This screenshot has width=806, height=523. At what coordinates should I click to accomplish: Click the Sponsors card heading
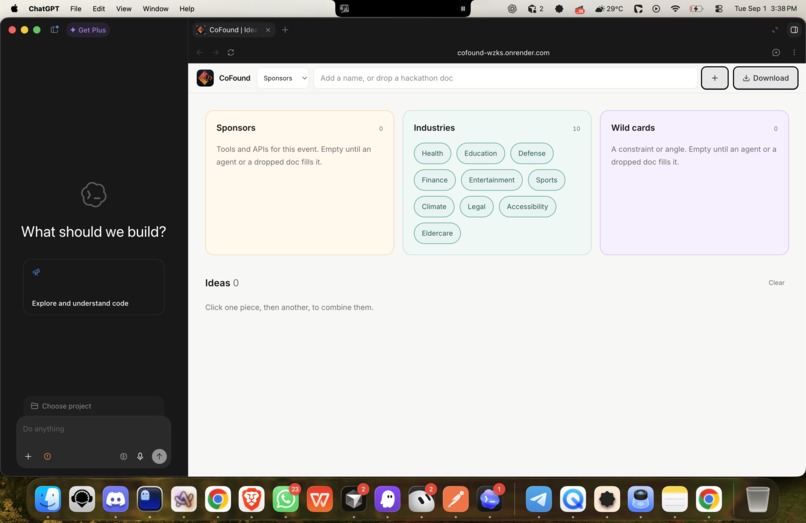tap(236, 128)
